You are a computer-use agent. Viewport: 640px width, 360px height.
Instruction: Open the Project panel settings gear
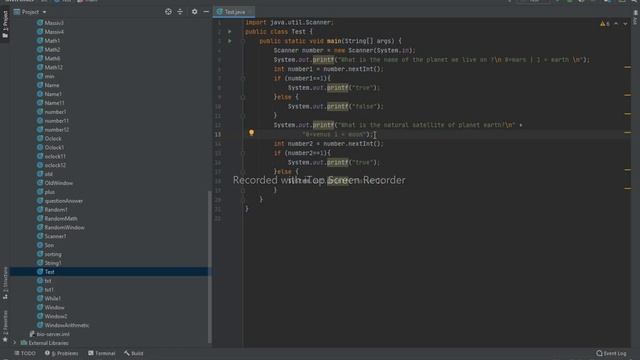point(194,12)
